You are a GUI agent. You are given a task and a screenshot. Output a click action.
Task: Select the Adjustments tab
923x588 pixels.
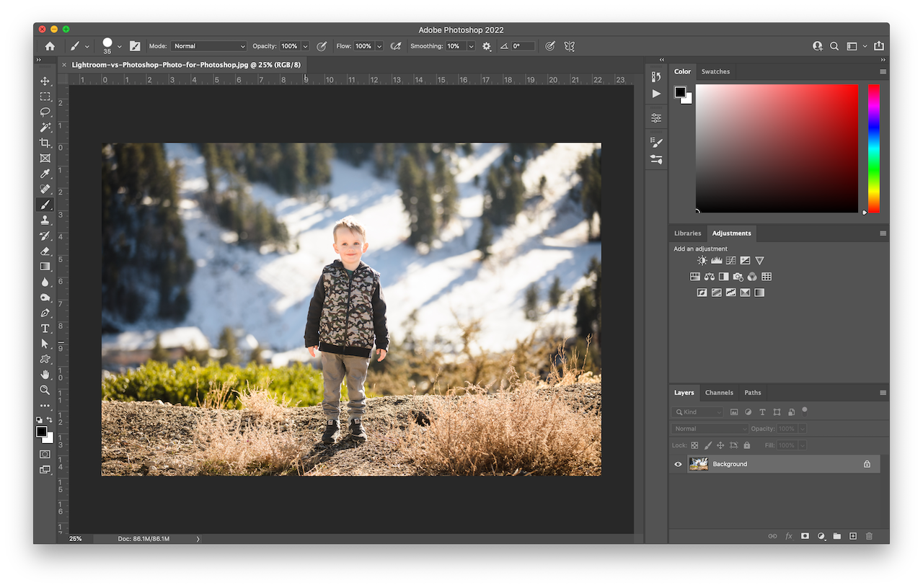pyautogui.click(x=731, y=233)
